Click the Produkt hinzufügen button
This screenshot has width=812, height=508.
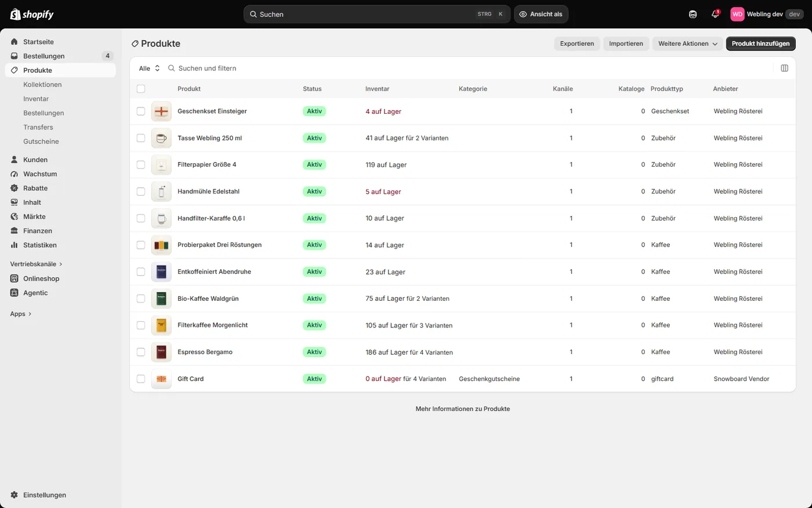[x=760, y=44]
